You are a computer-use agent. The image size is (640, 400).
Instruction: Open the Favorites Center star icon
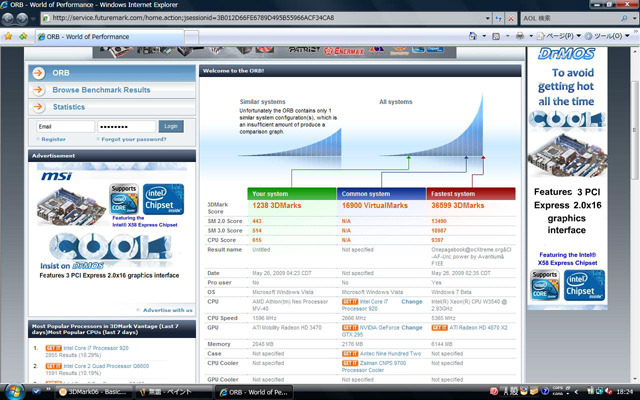tap(8, 36)
